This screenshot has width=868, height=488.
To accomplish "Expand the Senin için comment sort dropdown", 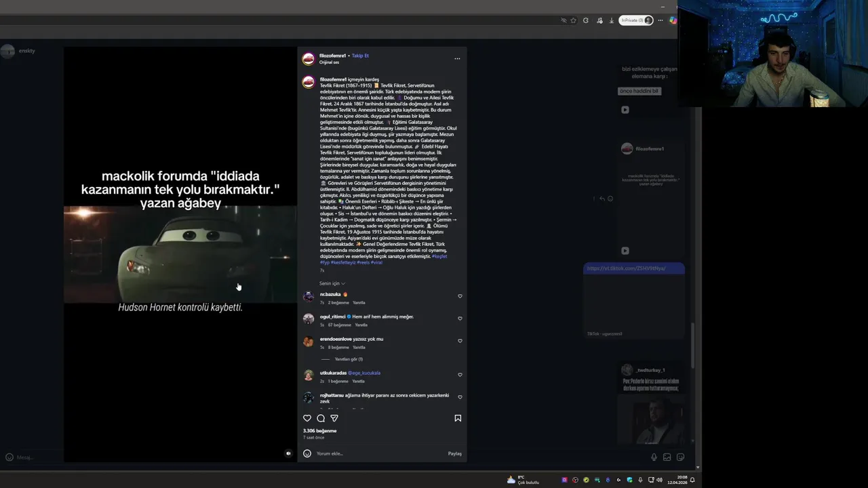I will 332,283.
